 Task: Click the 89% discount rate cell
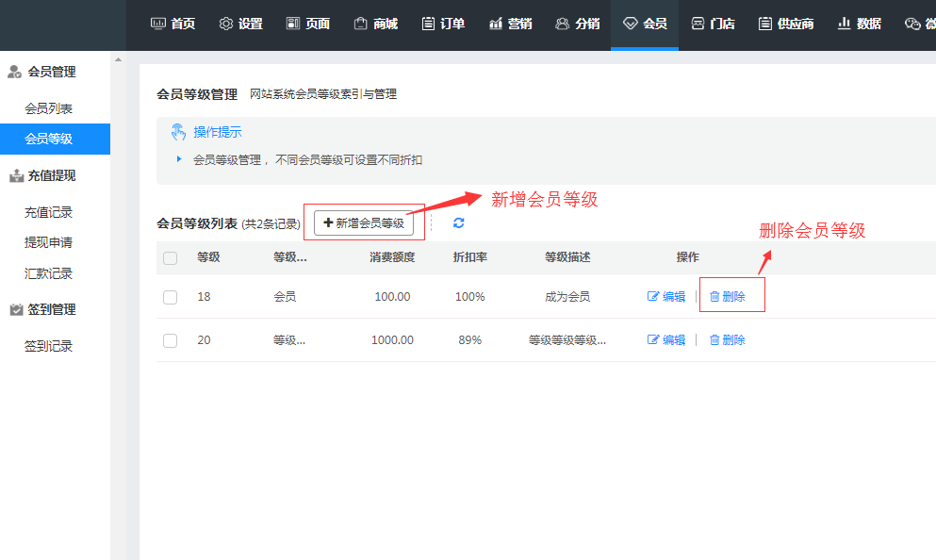[469, 339]
